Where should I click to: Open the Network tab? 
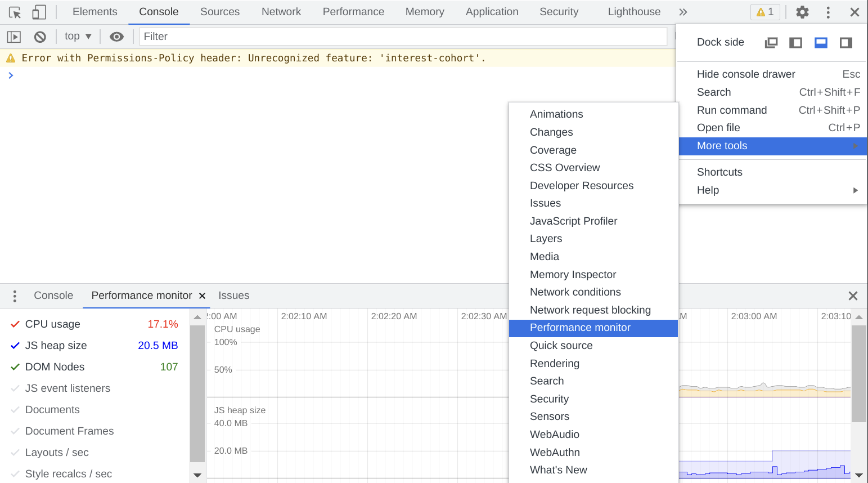click(281, 12)
